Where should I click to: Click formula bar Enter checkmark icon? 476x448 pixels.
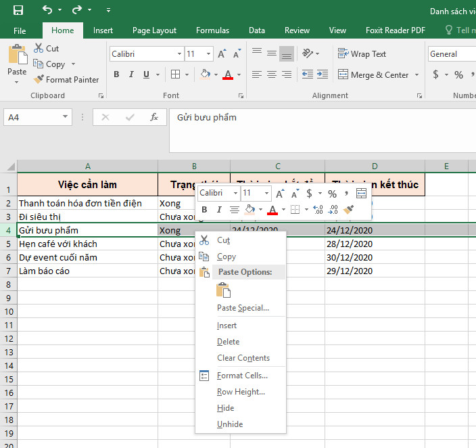click(130, 117)
